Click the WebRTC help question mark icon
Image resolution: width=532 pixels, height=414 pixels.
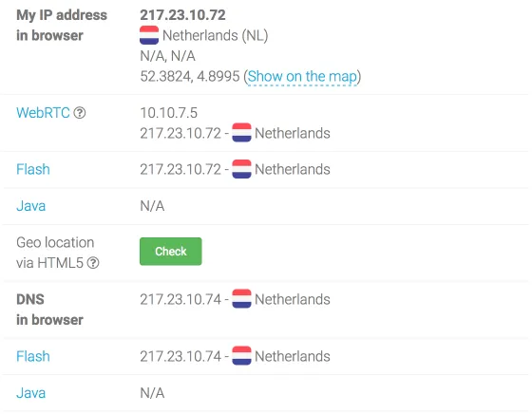click(80, 113)
